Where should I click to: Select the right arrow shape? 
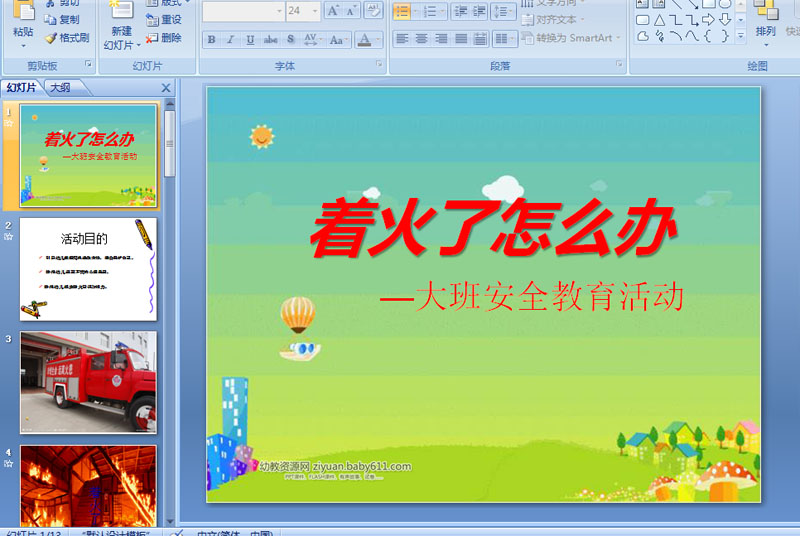[x=708, y=20]
